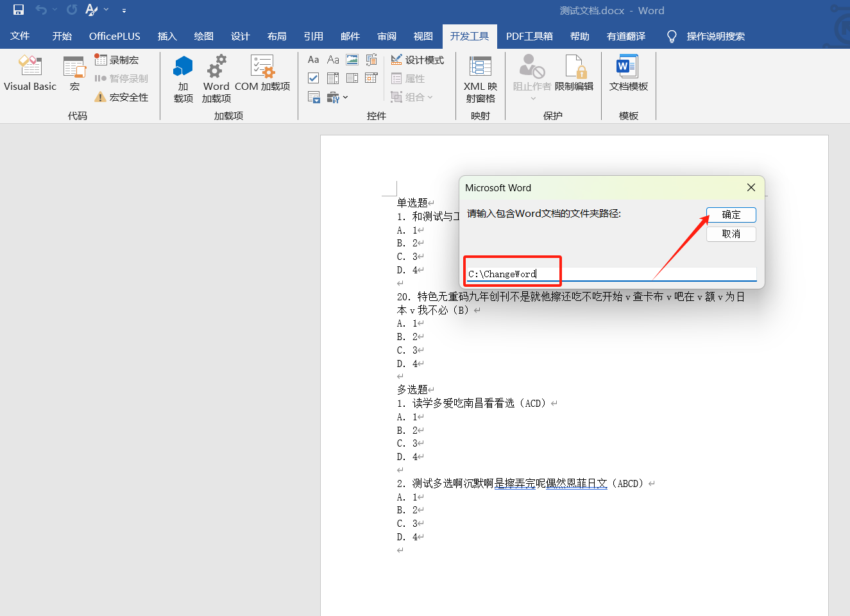The width and height of the screenshot is (850, 616).
Task: Switch to the Mailings (邮件) tab
Action: coord(350,36)
